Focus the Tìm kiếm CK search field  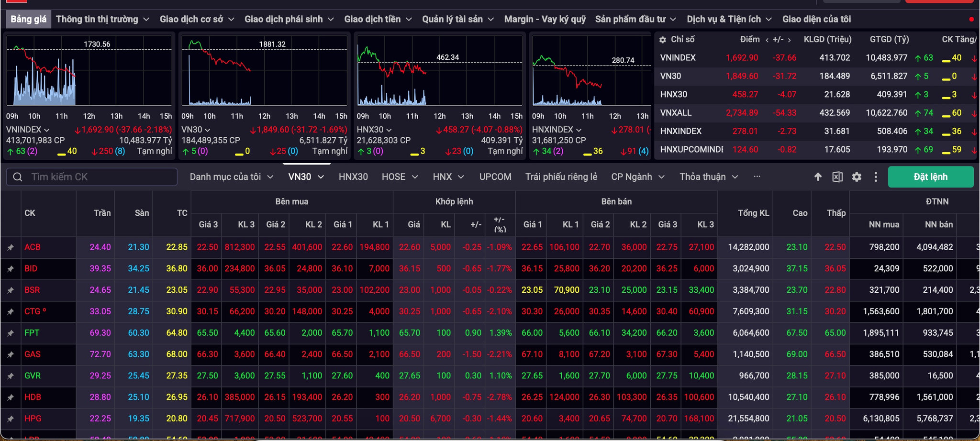[x=92, y=177]
